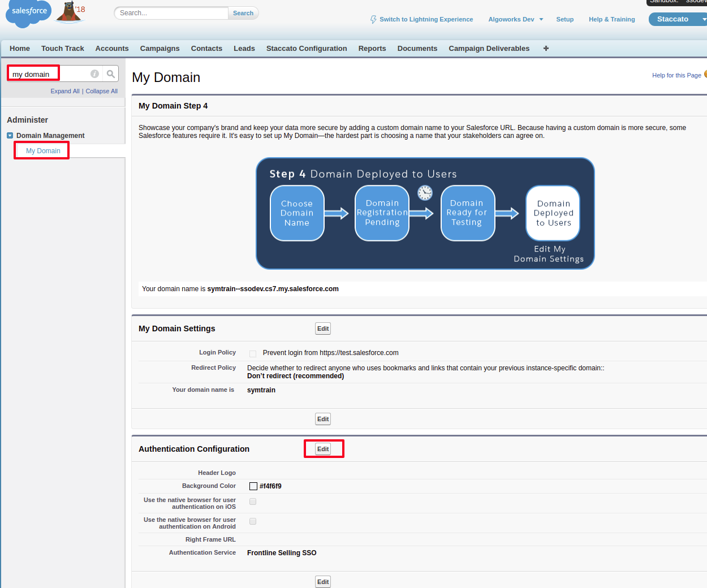Toggle native browser authentication on Android checkbox
Screen dimensions: 707x588
[253, 521]
